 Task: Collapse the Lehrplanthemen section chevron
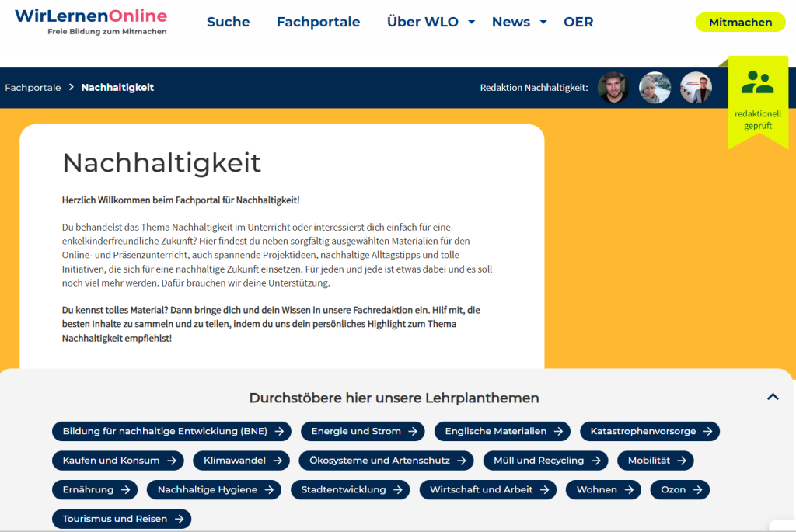point(773,397)
